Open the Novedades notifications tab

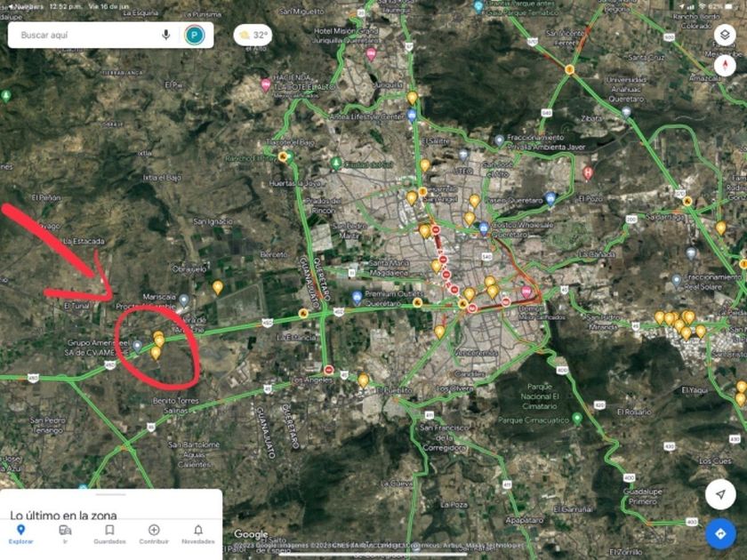pos(198,534)
